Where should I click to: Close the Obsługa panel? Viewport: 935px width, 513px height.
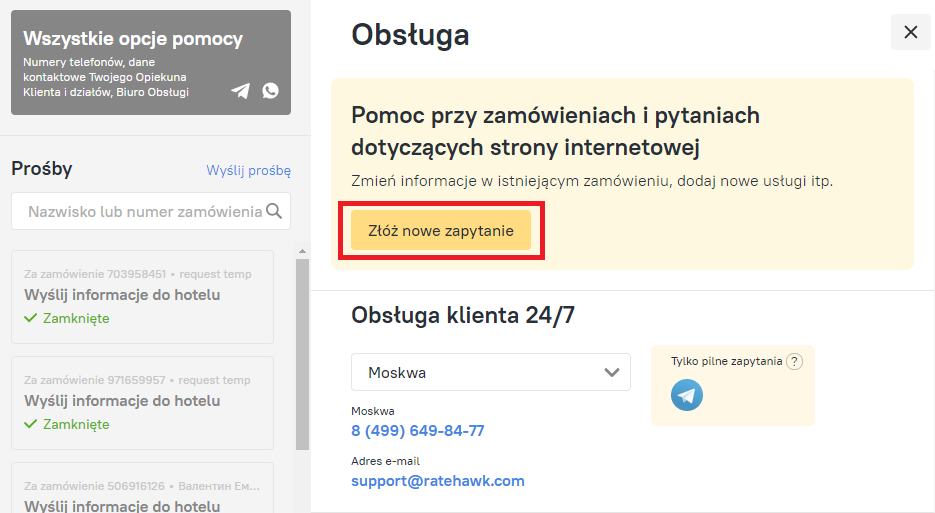pos(910,32)
